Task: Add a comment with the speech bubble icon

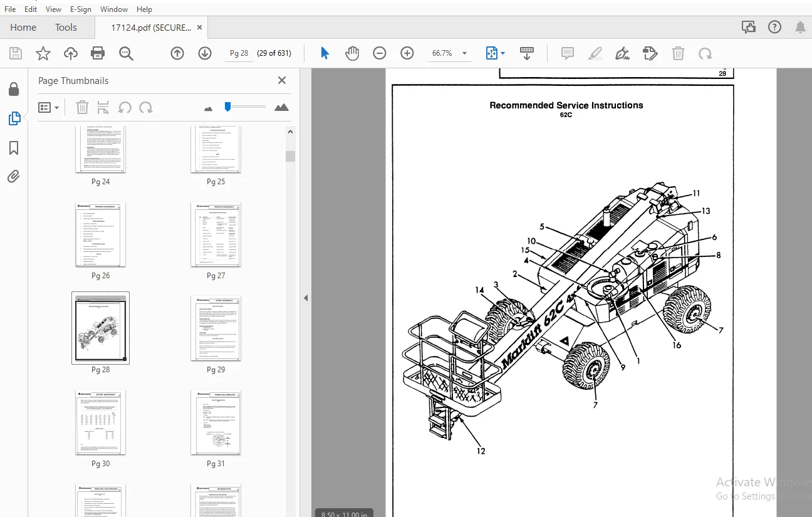Action: coord(568,53)
